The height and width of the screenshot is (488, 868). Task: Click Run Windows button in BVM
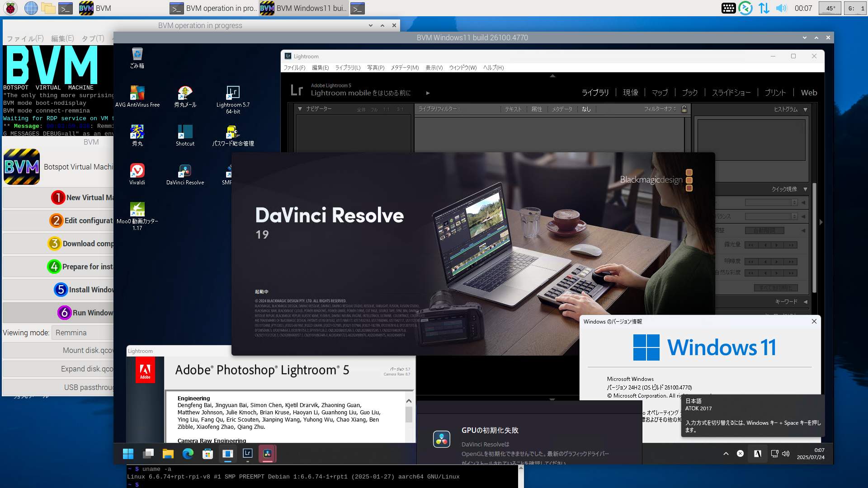[58, 313]
